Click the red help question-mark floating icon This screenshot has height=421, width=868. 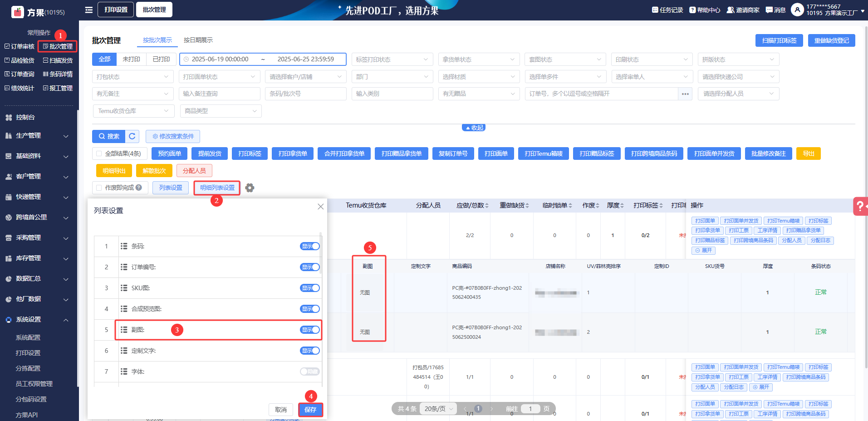click(860, 206)
